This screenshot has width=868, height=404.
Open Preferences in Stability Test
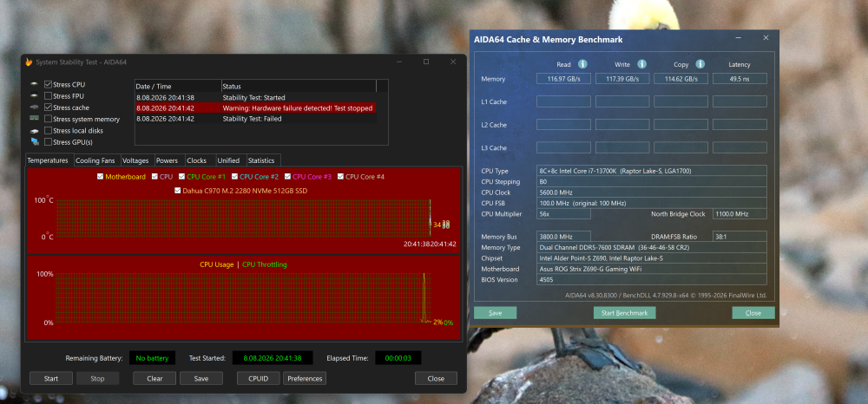305,379
